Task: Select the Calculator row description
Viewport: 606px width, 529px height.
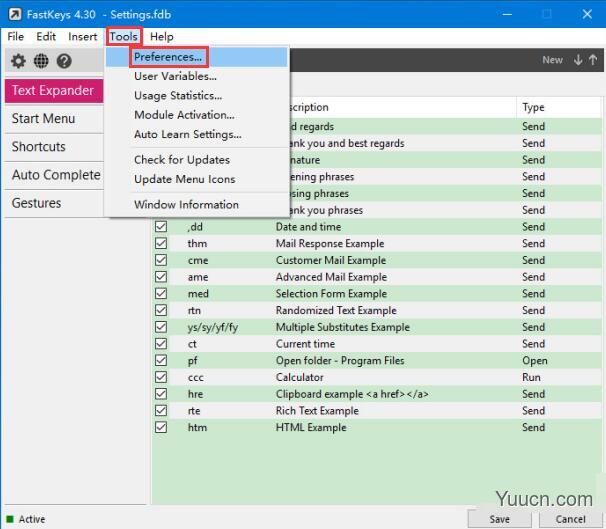Action: [300, 377]
